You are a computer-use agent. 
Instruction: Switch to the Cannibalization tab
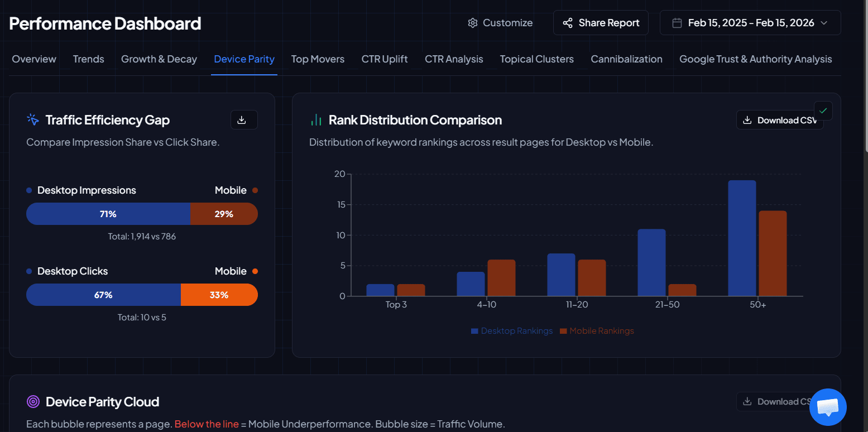(x=626, y=59)
